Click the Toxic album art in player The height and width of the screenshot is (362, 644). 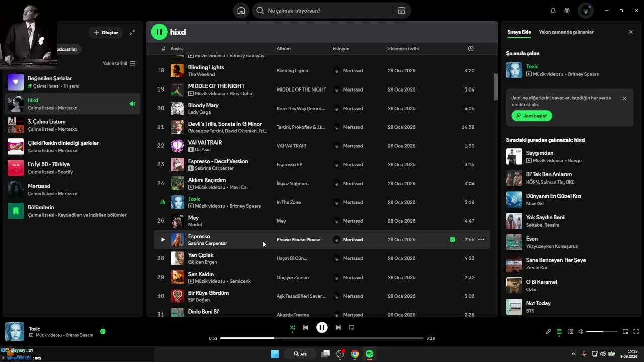tap(15, 332)
